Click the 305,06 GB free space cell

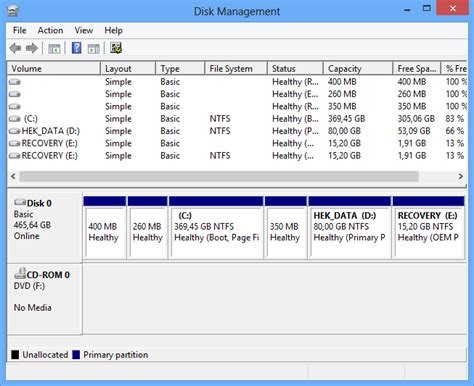pos(416,119)
